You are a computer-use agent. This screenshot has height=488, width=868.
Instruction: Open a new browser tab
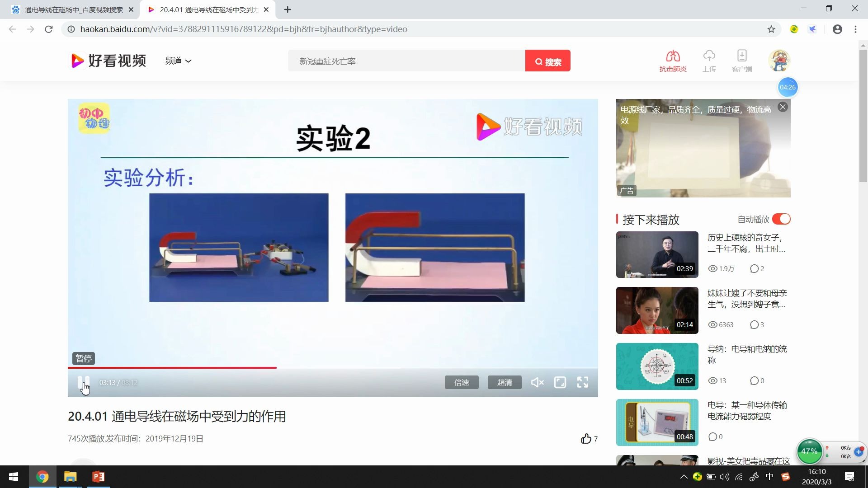(288, 9)
